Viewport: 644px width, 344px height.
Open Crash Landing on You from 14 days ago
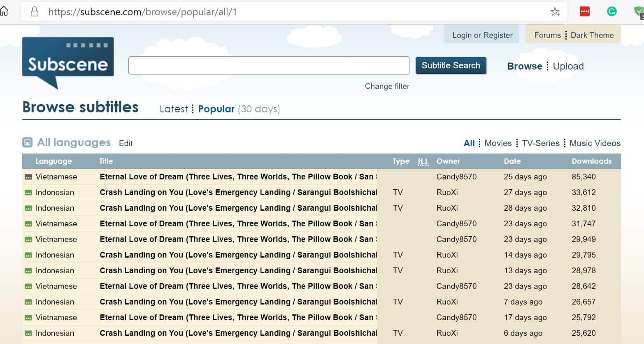(x=238, y=255)
